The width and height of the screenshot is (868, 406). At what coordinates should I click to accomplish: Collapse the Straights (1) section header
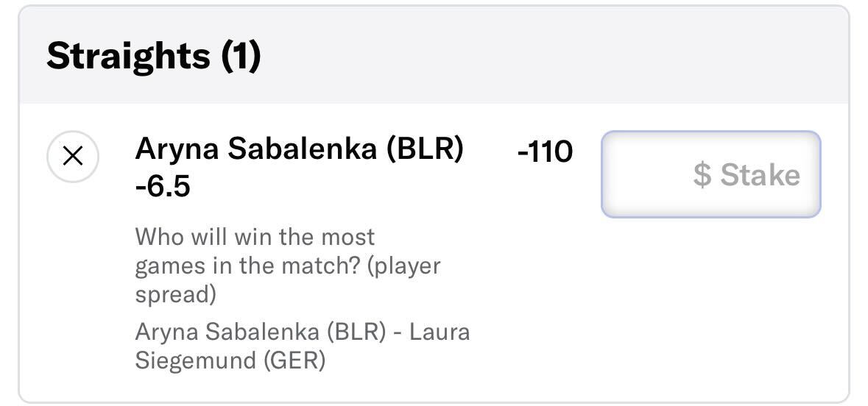[x=434, y=55]
